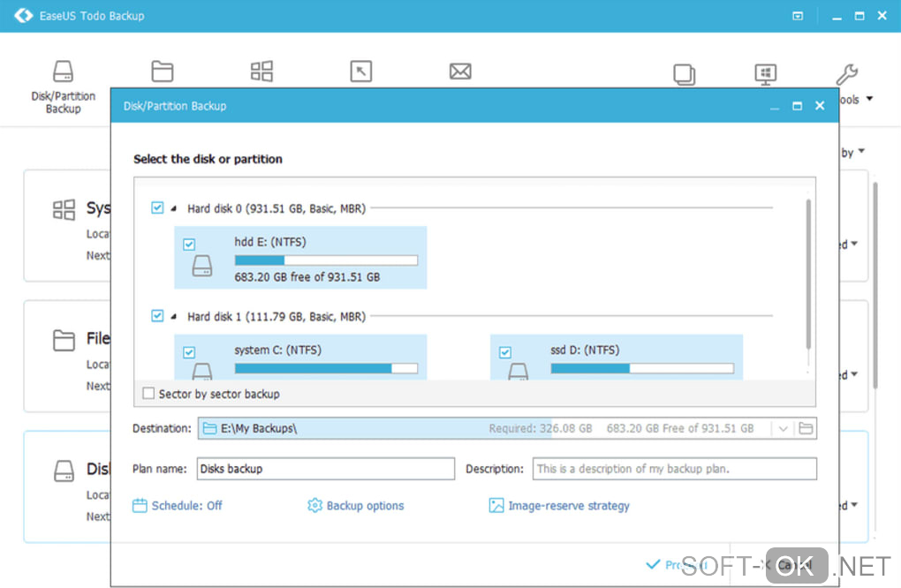
Task: Open the Destination dropdown arrow
Action: 783,428
